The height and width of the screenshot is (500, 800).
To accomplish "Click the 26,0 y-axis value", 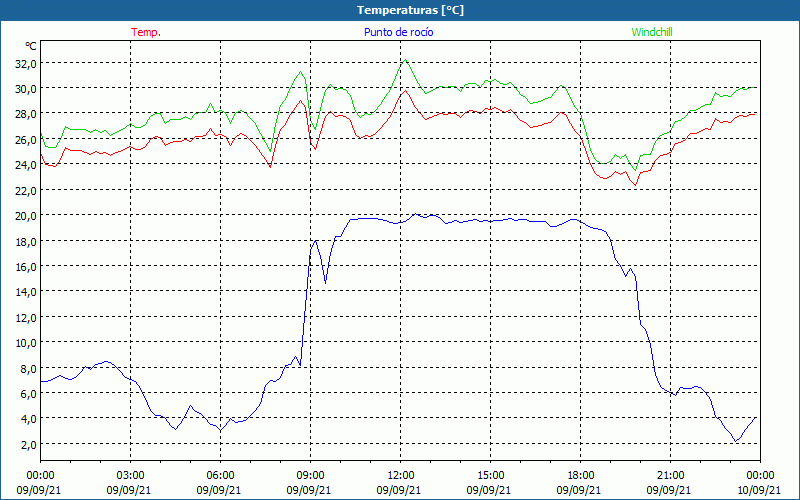I will [x=26, y=139].
